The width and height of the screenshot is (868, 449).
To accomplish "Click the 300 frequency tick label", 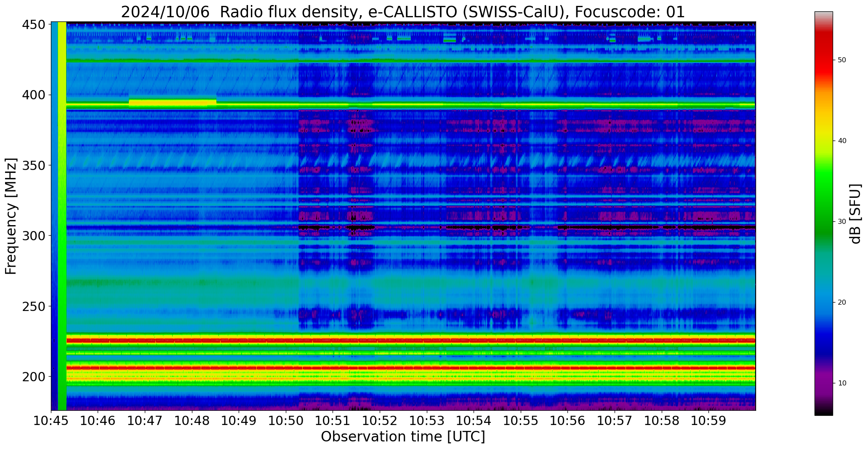I will tap(34, 236).
